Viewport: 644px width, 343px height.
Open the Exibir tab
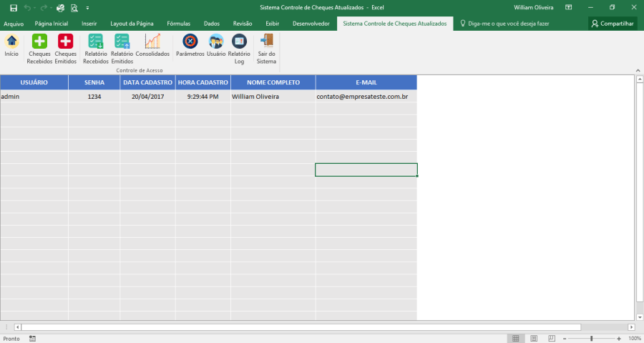click(x=273, y=24)
